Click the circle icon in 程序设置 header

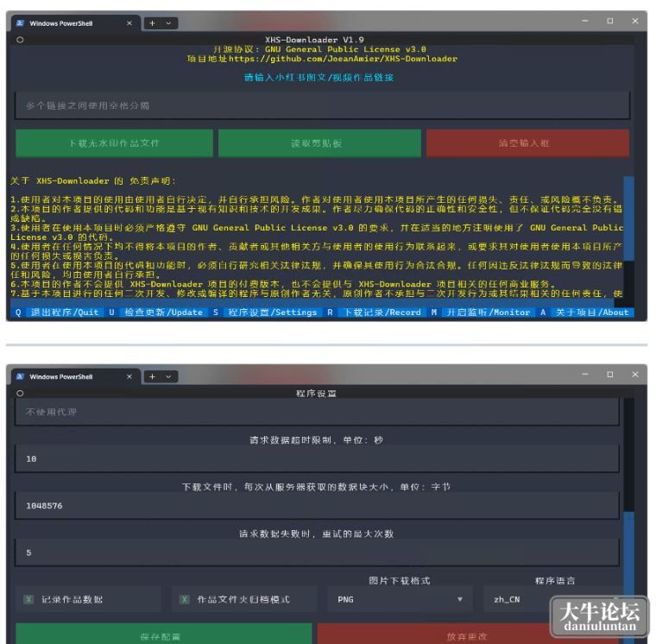coord(20,393)
